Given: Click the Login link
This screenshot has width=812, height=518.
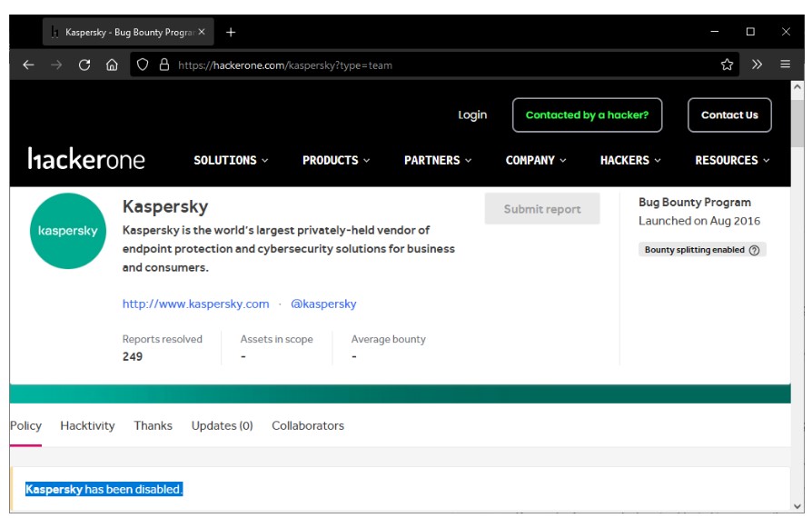Looking at the screenshot, I should pos(472,115).
